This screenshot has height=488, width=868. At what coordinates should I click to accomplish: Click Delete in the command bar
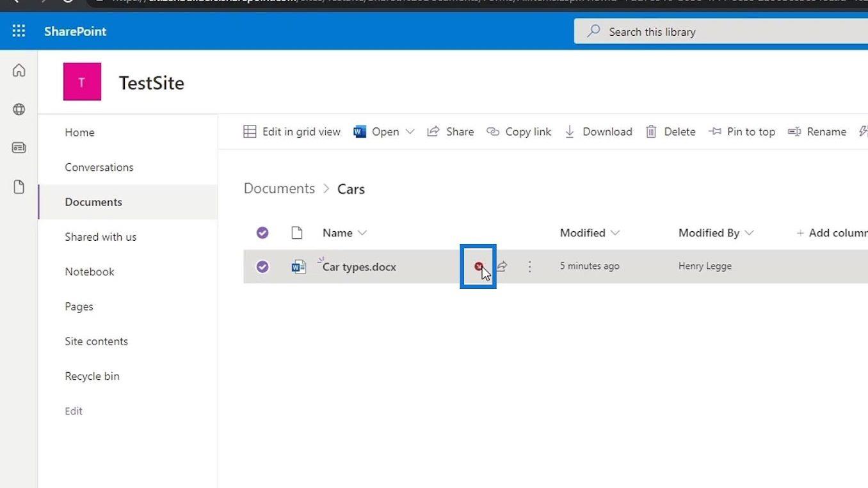(670, 131)
